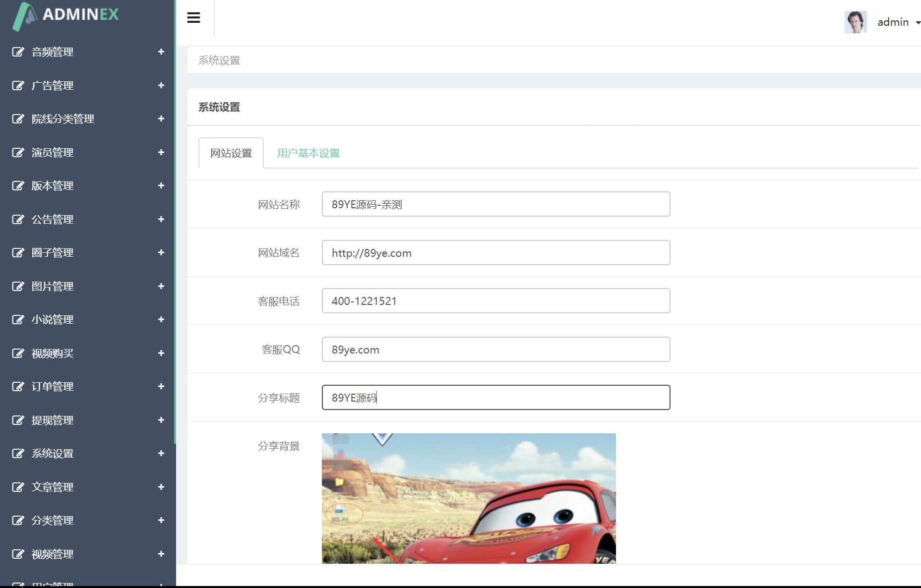Expand 分类管理 with its plus sign
Viewport: 921px width, 588px height.
(161, 520)
